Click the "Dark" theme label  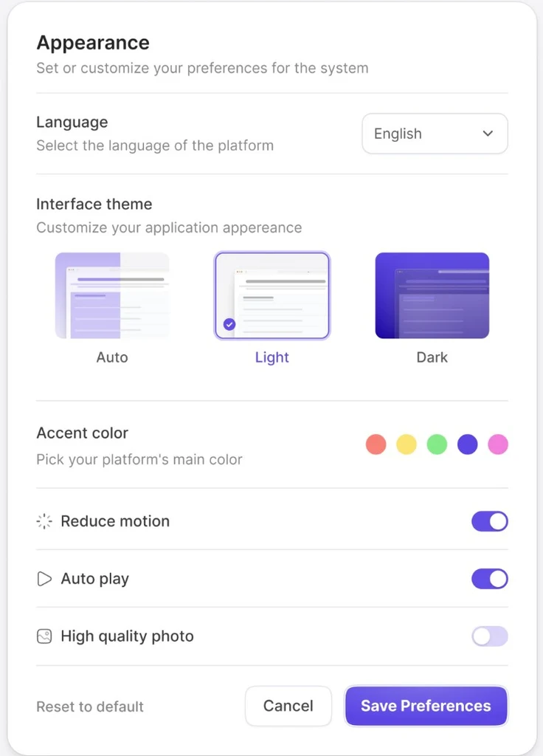432,357
